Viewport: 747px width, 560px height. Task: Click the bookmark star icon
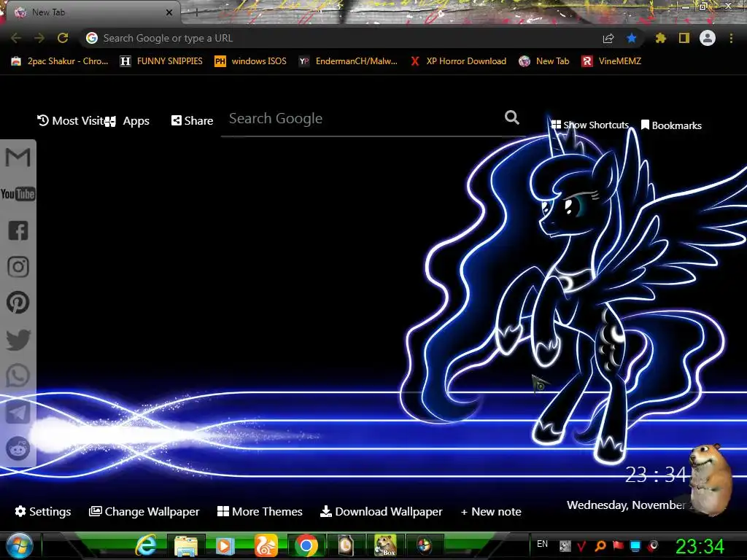632,38
